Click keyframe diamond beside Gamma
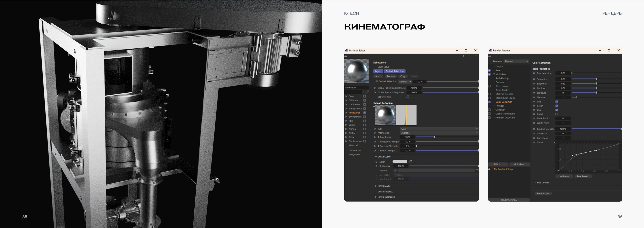Viewport: 644px width, 228px height. tap(534, 97)
